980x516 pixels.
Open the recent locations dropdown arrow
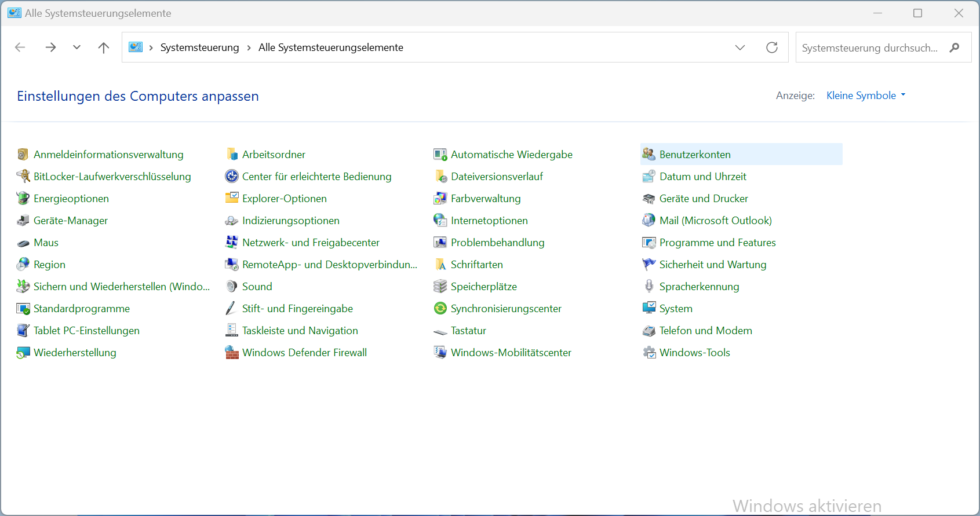[76, 47]
